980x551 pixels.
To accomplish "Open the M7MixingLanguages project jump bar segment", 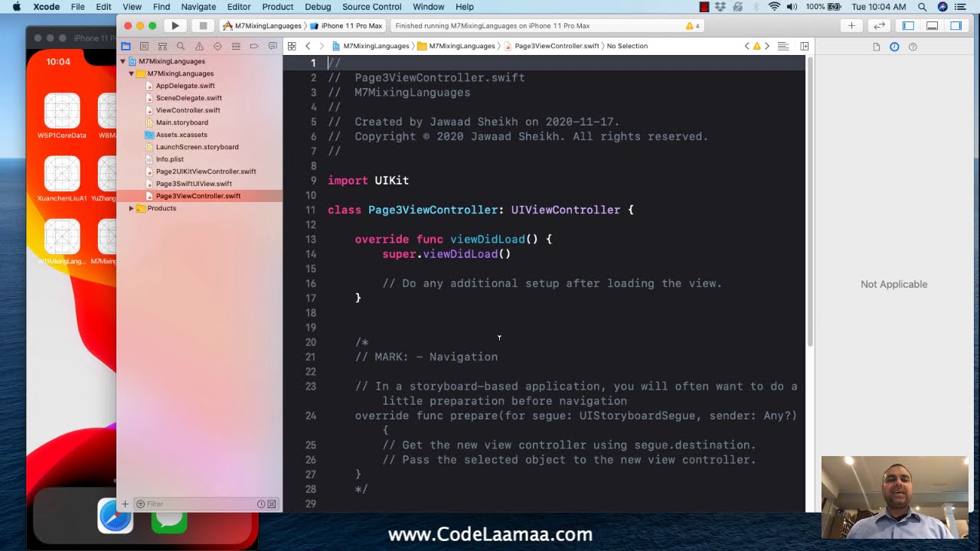I will click(371, 46).
